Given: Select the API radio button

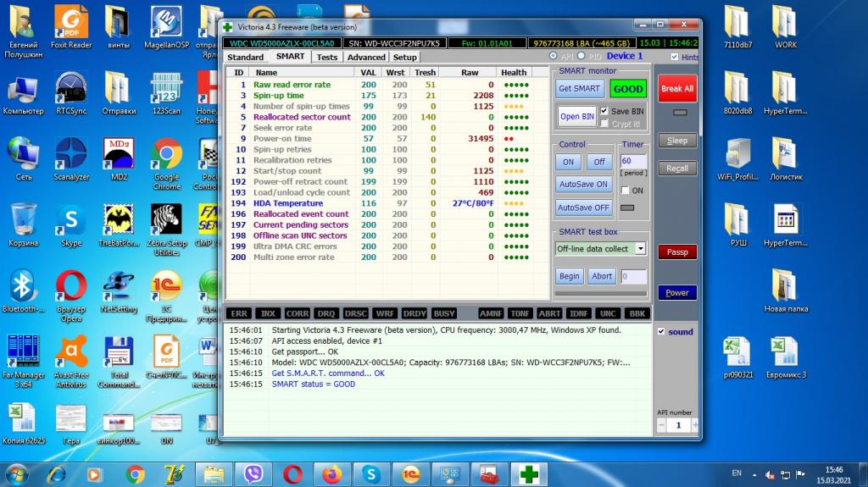Looking at the screenshot, I should (553, 56).
